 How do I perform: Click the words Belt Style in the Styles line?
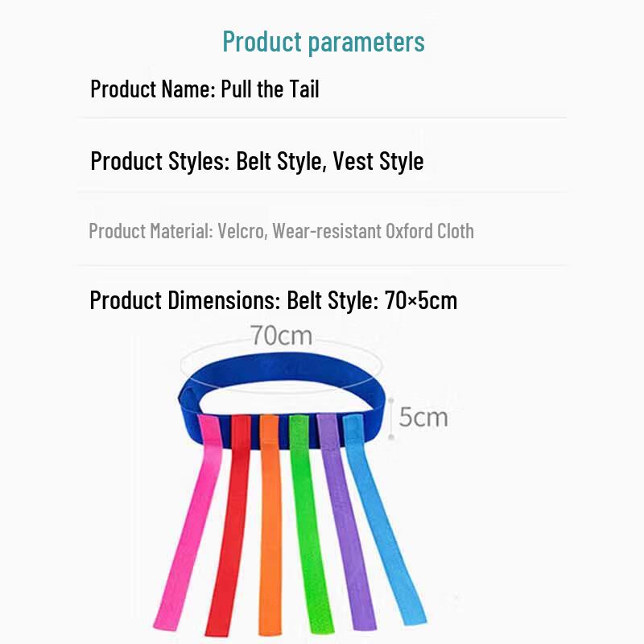pos(279,161)
